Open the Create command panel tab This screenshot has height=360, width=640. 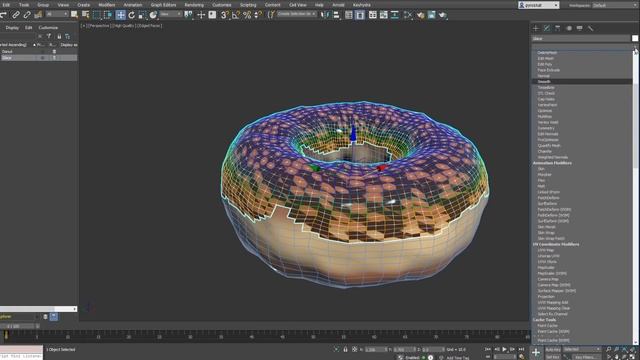(536, 28)
